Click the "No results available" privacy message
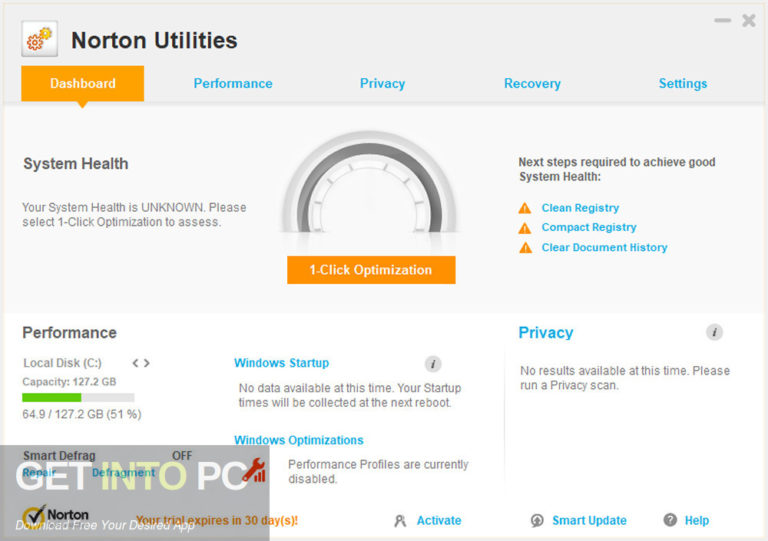Screen dimensions: 768x541 click(x=625, y=378)
